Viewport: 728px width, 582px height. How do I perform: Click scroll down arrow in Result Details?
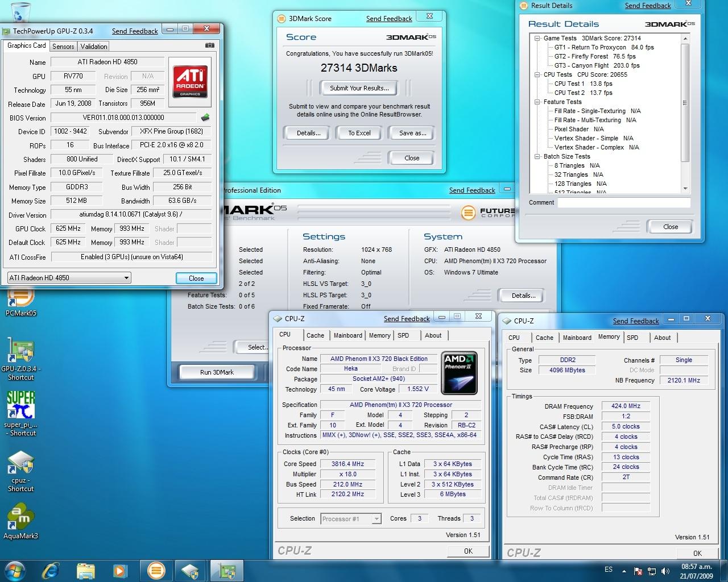pos(685,188)
